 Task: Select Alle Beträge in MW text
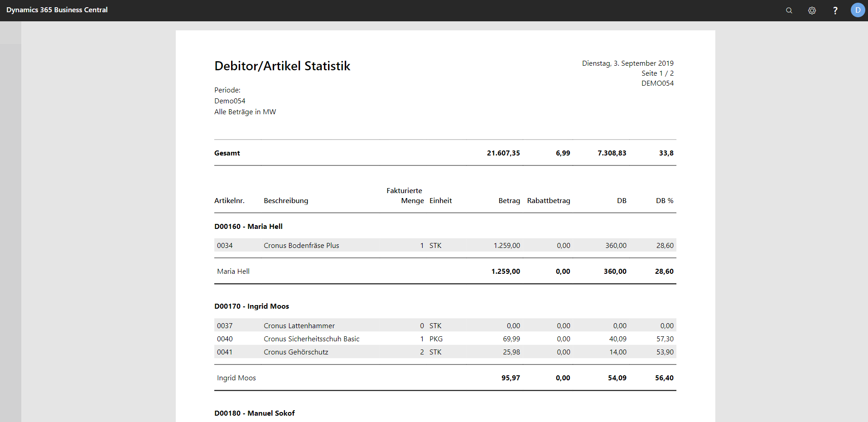(245, 112)
